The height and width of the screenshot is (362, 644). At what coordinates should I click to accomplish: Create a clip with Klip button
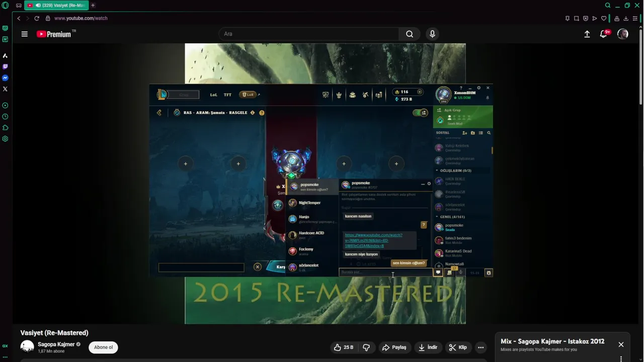click(458, 347)
